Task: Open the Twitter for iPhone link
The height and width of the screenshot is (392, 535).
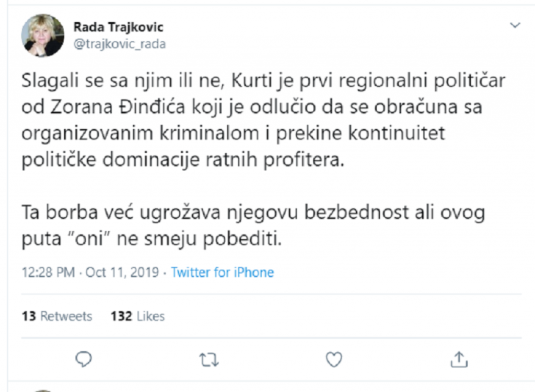Action: point(223,272)
